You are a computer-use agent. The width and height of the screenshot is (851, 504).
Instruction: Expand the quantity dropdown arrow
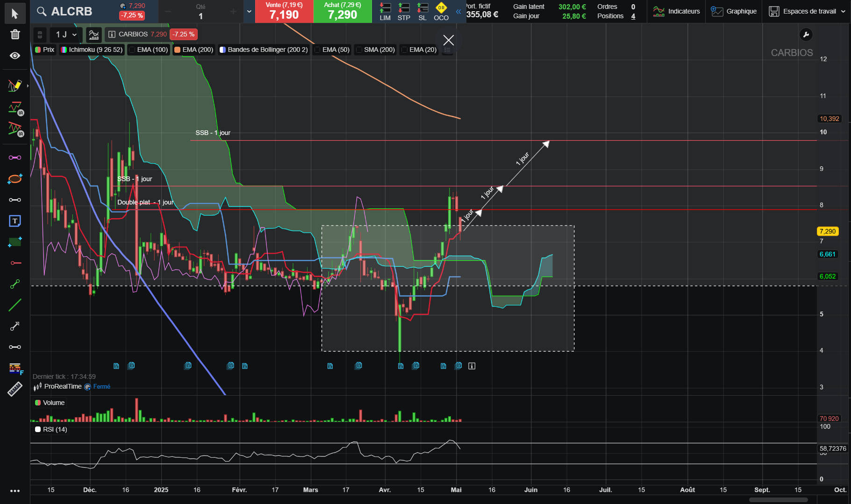(249, 11)
